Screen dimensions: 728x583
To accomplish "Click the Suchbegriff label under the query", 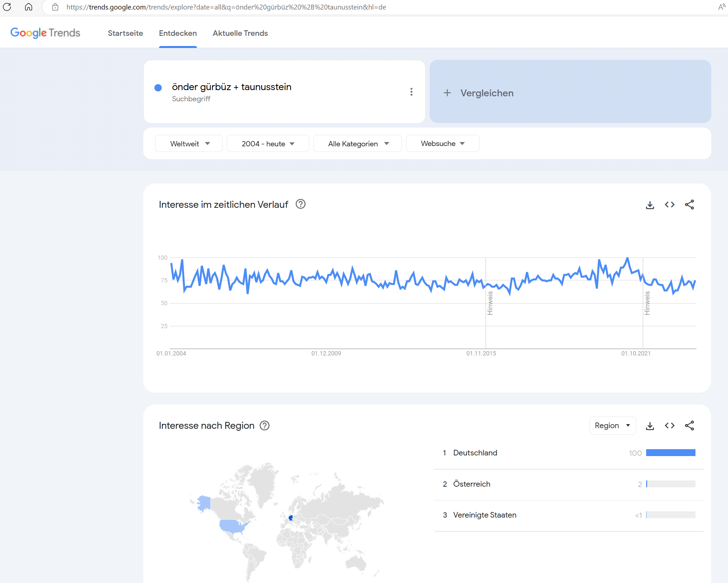I will (x=191, y=99).
